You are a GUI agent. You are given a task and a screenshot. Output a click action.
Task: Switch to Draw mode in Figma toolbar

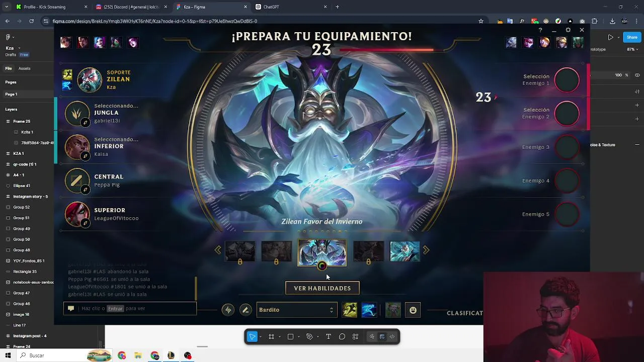372,337
